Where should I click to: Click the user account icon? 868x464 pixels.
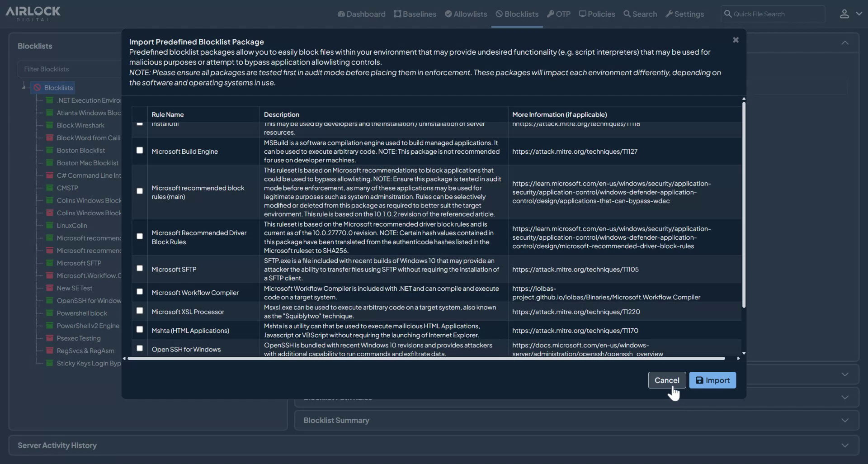tap(844, 14)
